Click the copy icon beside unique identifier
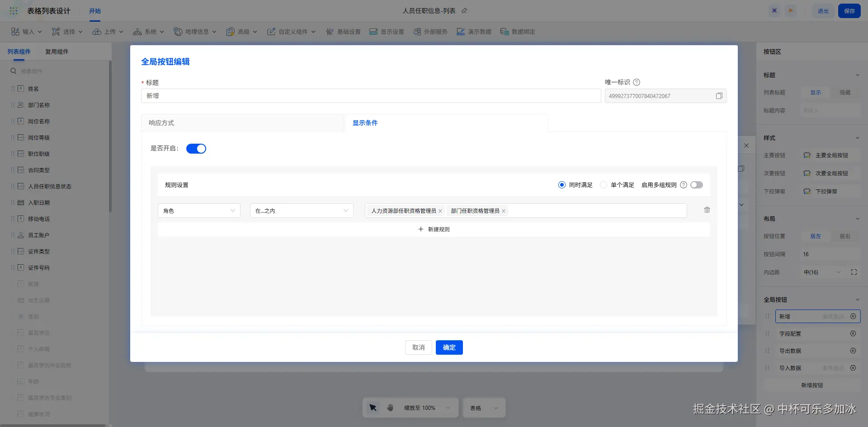 click(x=719, y=96)
